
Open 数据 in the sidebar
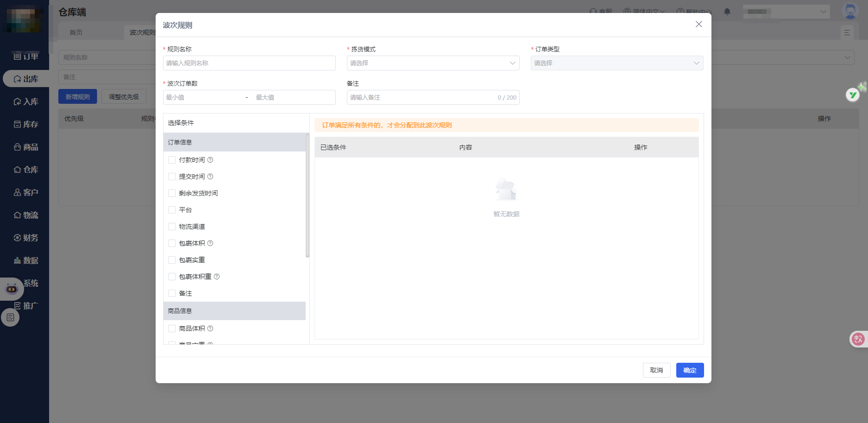tap(26, 260)
